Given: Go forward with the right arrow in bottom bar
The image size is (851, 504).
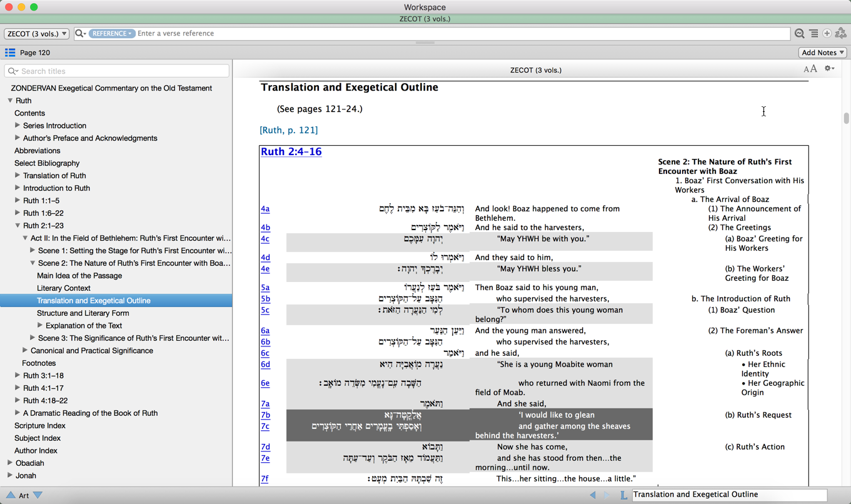Looking at the screenshot, I should point(607,495).
